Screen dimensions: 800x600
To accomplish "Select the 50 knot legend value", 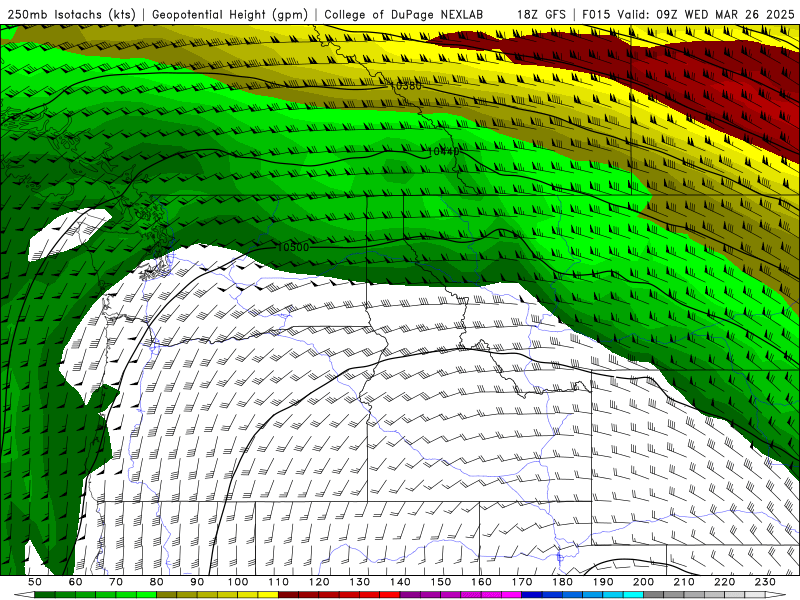I will click(x=35, y=582).
